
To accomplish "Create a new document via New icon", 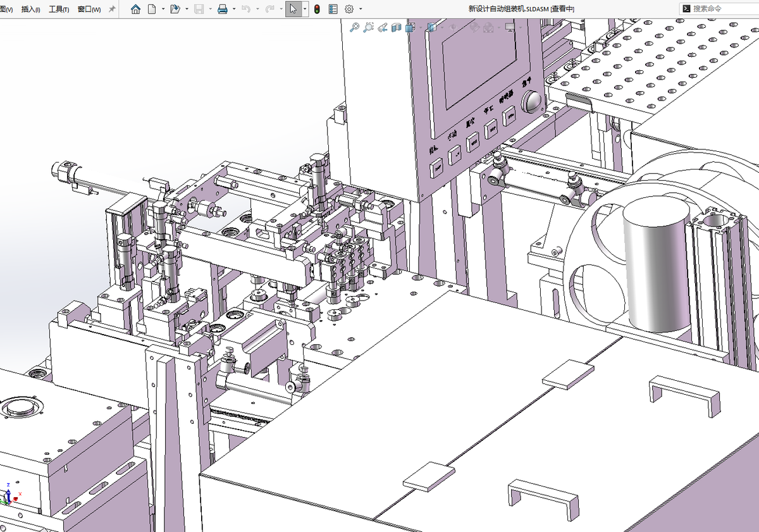I will [152, 9].
